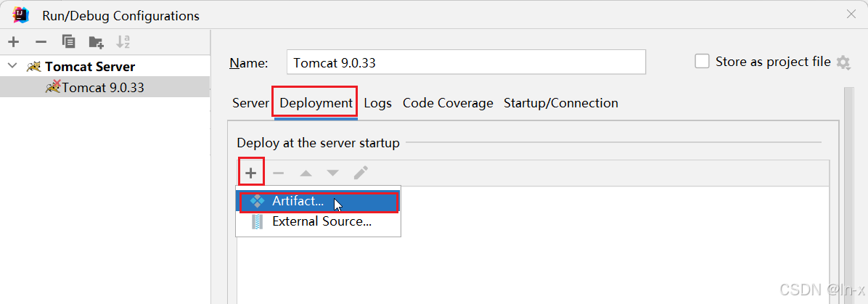The image size is (868, 304).
Task: Click the Artifact diamond icon
Action: point(258,202)
